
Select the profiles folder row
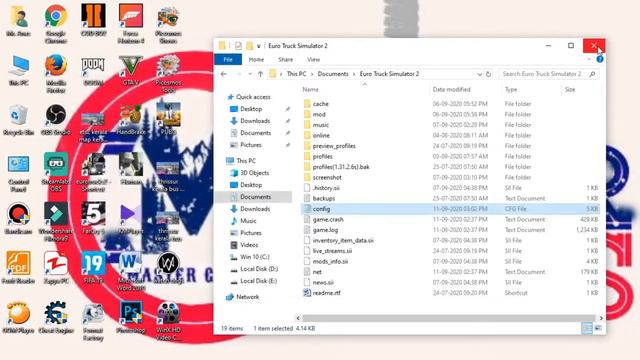[x=451, y=156]
